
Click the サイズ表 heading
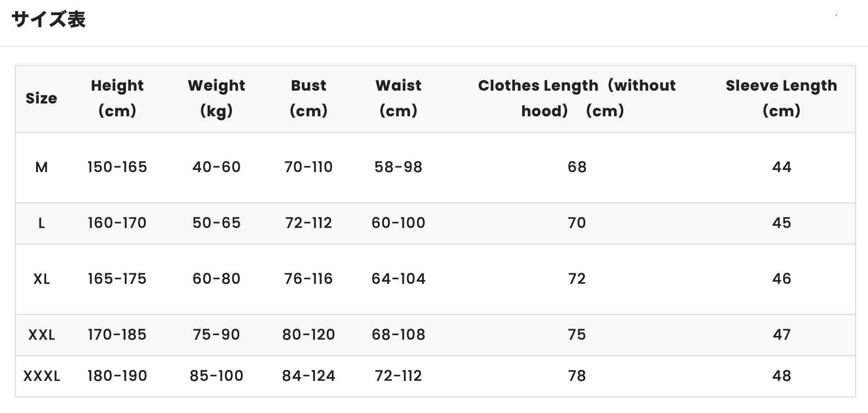49,20
